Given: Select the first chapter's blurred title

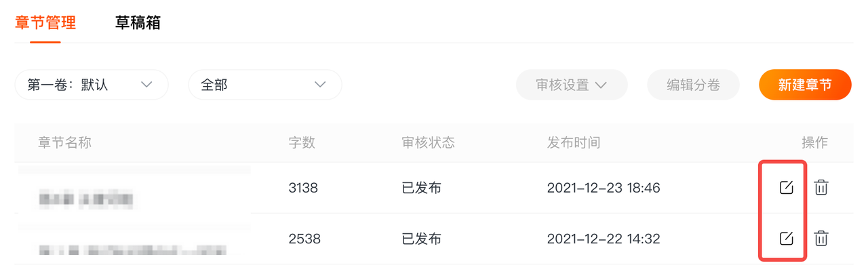Looking at the screenshot, I should click(x=85, y=199).
